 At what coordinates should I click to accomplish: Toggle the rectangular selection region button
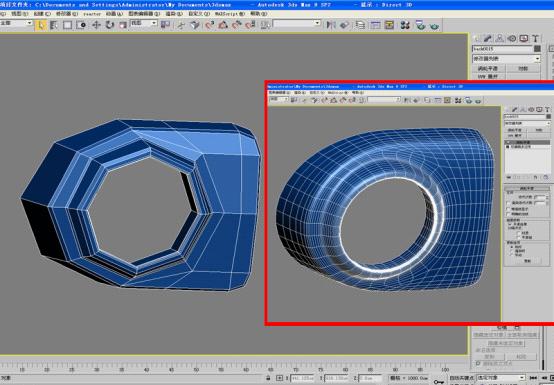[67, 25]
